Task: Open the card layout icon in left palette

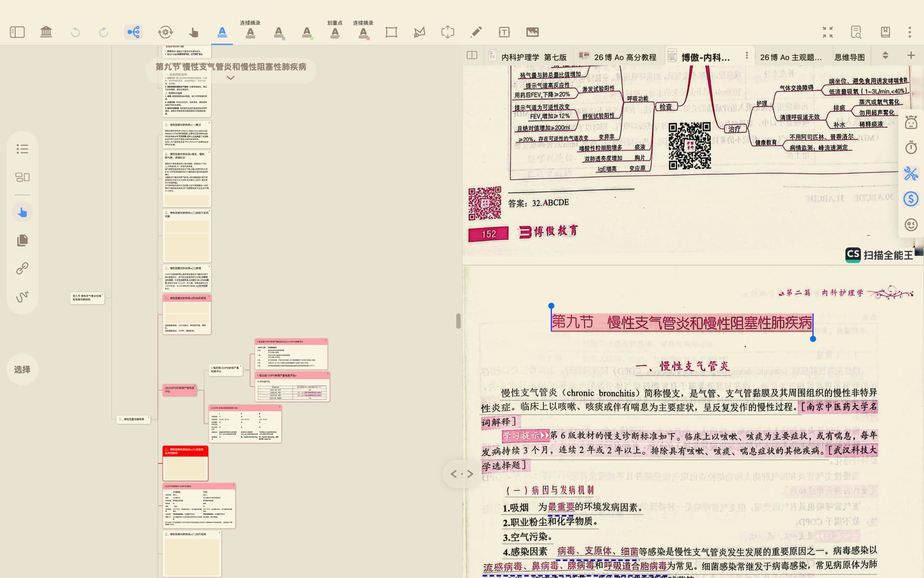Action: coord(22,177)
